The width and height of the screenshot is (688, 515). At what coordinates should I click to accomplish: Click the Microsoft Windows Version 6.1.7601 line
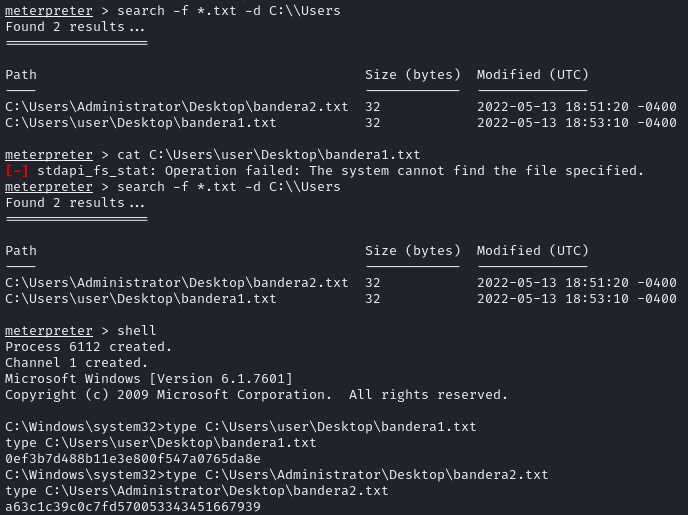pos(149,379)
